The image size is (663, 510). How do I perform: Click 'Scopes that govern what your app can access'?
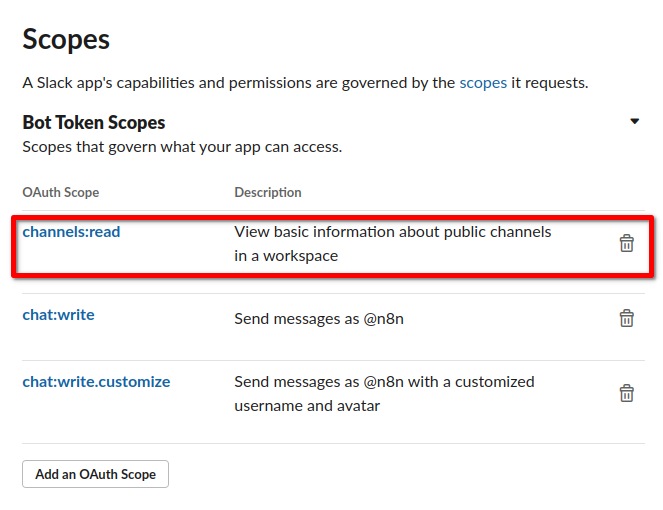tap(182, 147)
